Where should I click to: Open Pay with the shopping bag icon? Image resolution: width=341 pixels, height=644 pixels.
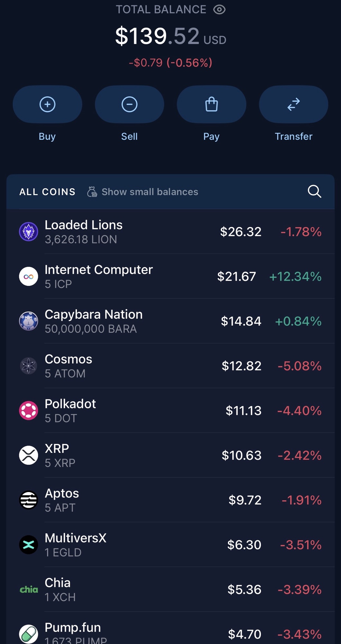[211, 104]
